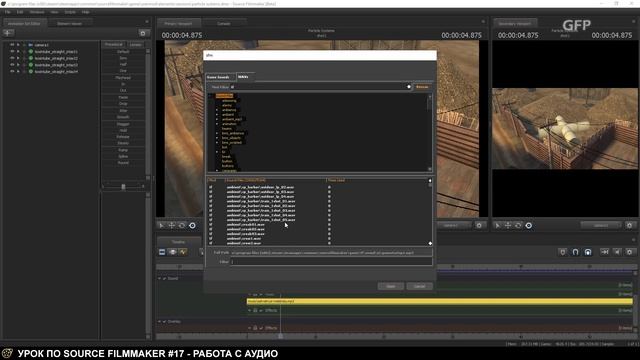Pick screen manipulation tool in primary viewport
The height and width of the screenshot is (360, 640).
point(192,225)
